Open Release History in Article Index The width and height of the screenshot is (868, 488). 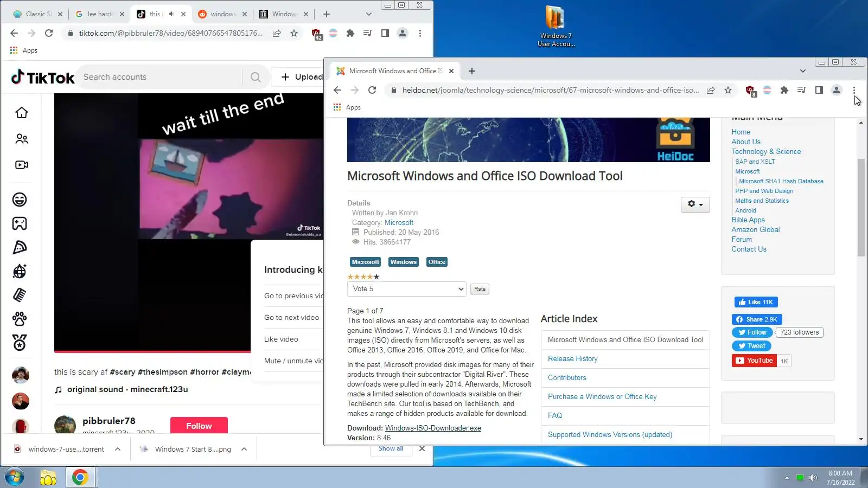[x=572, y=358]
